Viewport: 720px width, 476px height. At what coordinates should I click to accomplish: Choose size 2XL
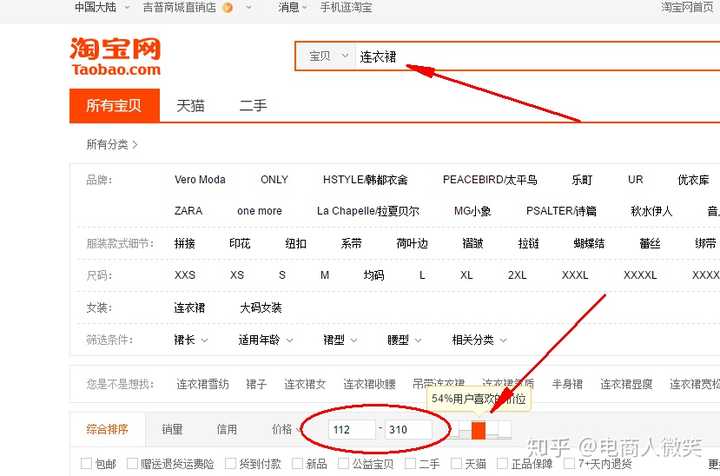[x=517, y=275]
